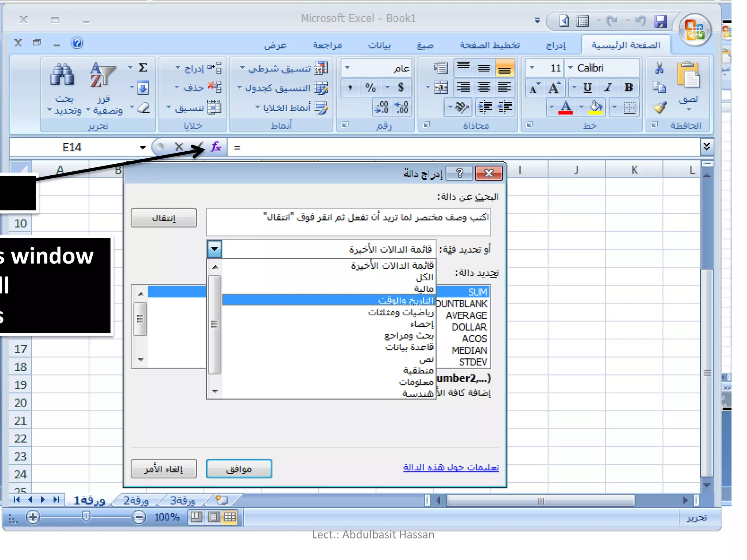Click the Shrink Font icon
The width and height of the screenshot is (747, 560).
534,89
